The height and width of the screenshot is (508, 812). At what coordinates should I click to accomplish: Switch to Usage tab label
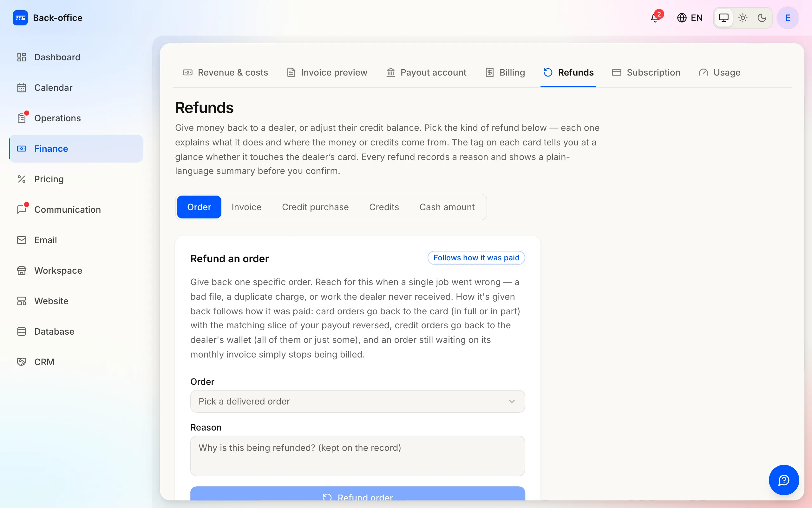tap(727, 73)
